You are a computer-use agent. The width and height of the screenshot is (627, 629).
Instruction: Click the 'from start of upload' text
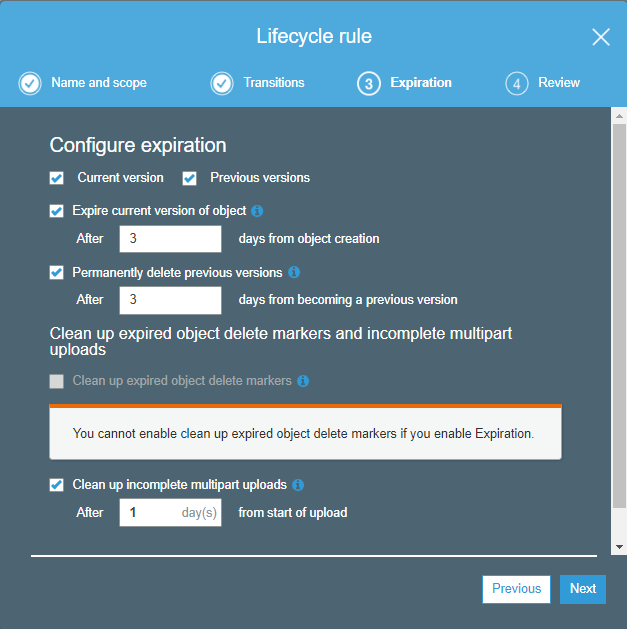coord(293,512)
